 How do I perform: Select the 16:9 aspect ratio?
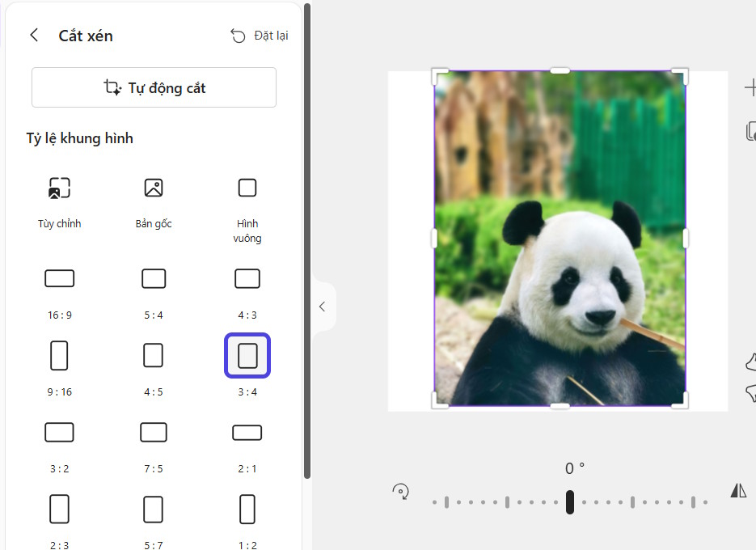pos(59,278)
